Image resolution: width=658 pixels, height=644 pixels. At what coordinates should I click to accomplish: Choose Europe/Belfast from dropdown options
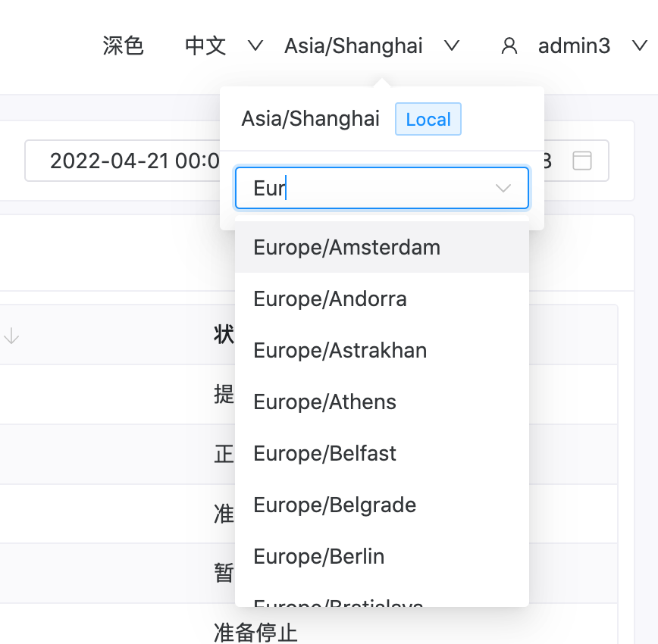(324, 454)
